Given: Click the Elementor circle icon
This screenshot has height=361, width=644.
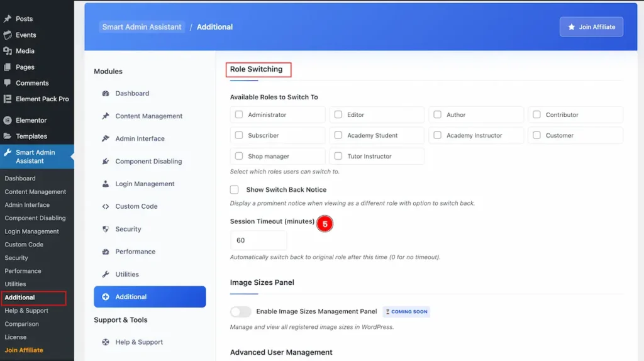Looking at the screenshot, I should click(x=8, y=120).
